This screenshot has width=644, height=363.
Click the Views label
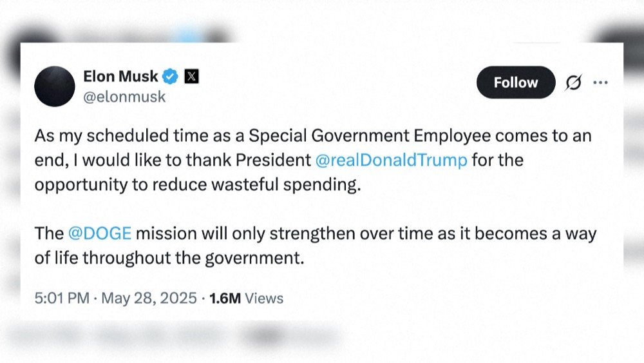coord(265,298)
